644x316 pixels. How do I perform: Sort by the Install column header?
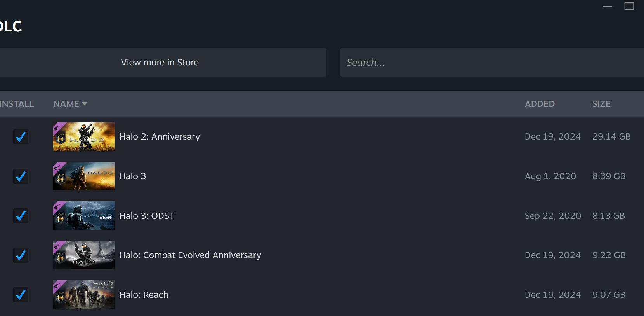point(17,104)
